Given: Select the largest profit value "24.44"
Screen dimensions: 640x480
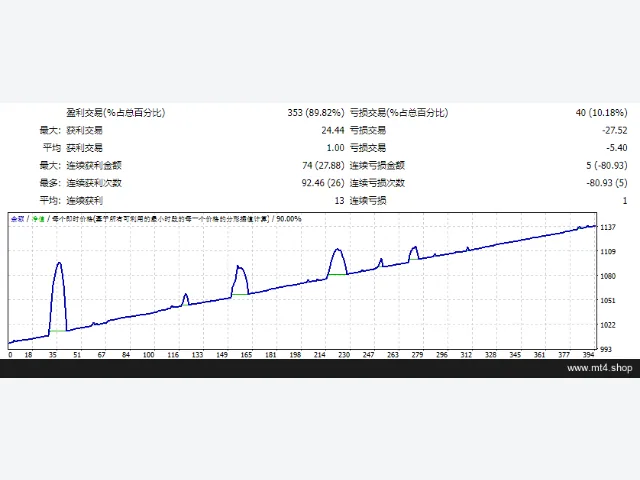Looking at the screenshot, I should 333,130.
